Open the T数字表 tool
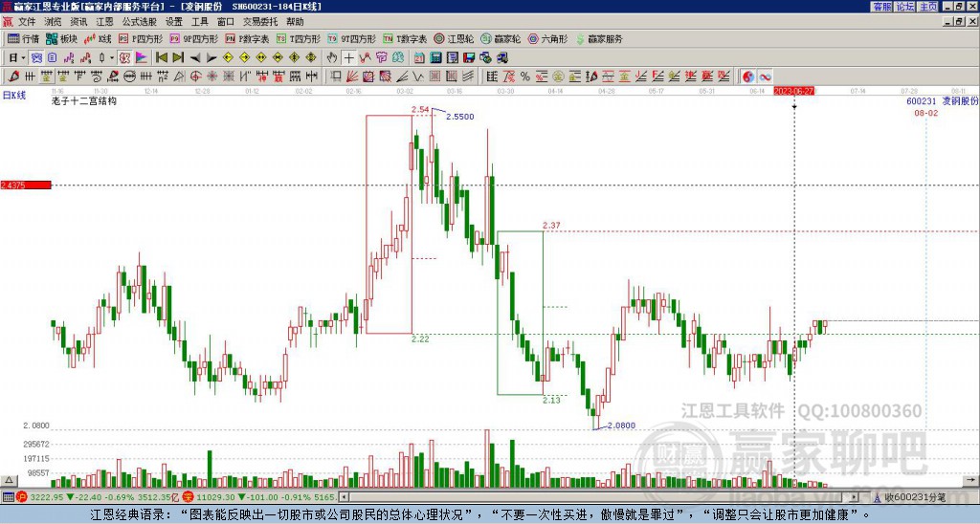This screenshot has height=524, width=980. point(405,39)
